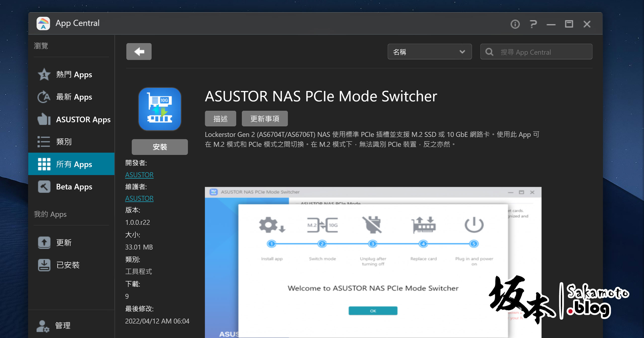Click the PCIe Mode Switcher app icon

tap(160, 109)
